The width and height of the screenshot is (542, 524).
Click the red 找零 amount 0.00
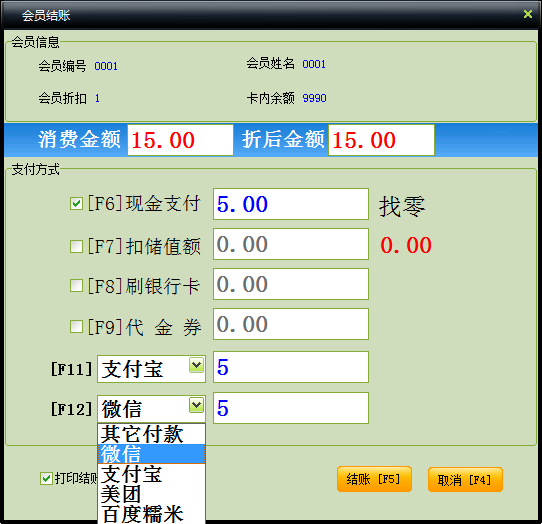tap(406, 245)
